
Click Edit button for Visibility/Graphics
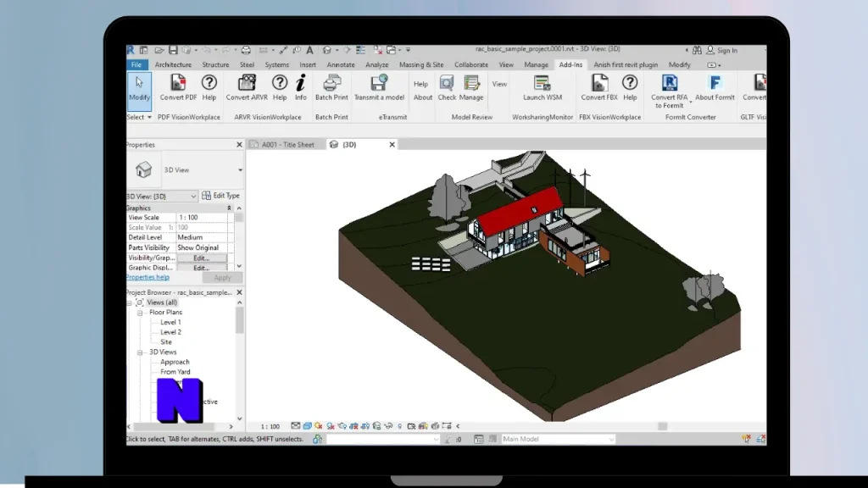coord(202,258)
